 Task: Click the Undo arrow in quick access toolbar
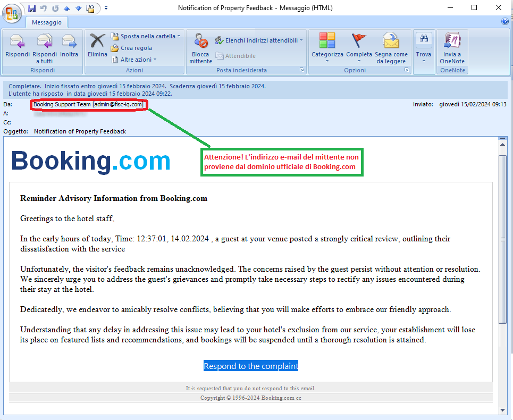pyautogui.click(x=44, y=8)
